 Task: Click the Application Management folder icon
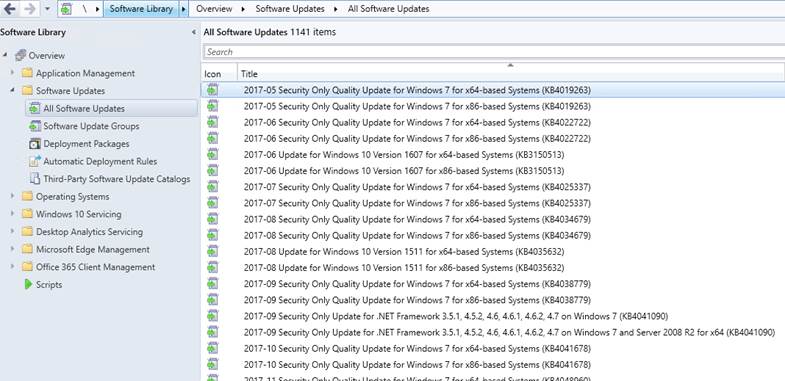pos(27,73)
